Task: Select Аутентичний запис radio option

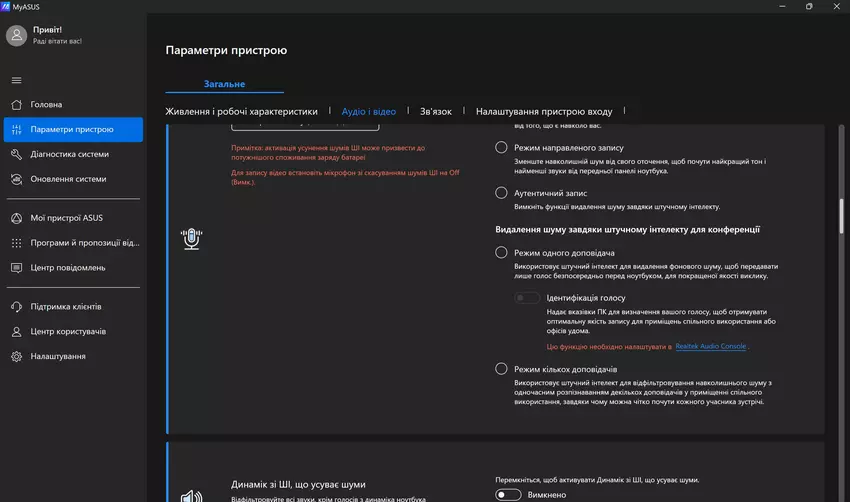Action: point(502,192)
